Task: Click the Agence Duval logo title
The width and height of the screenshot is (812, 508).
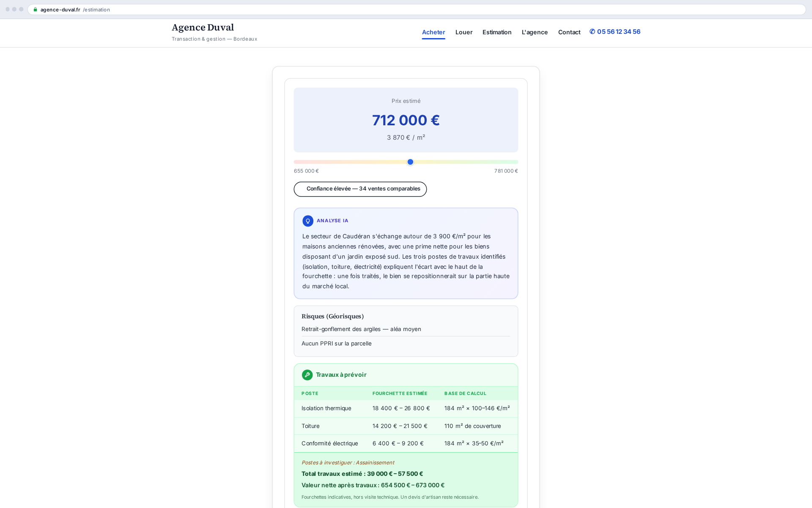Action: [x=203, y=28]
